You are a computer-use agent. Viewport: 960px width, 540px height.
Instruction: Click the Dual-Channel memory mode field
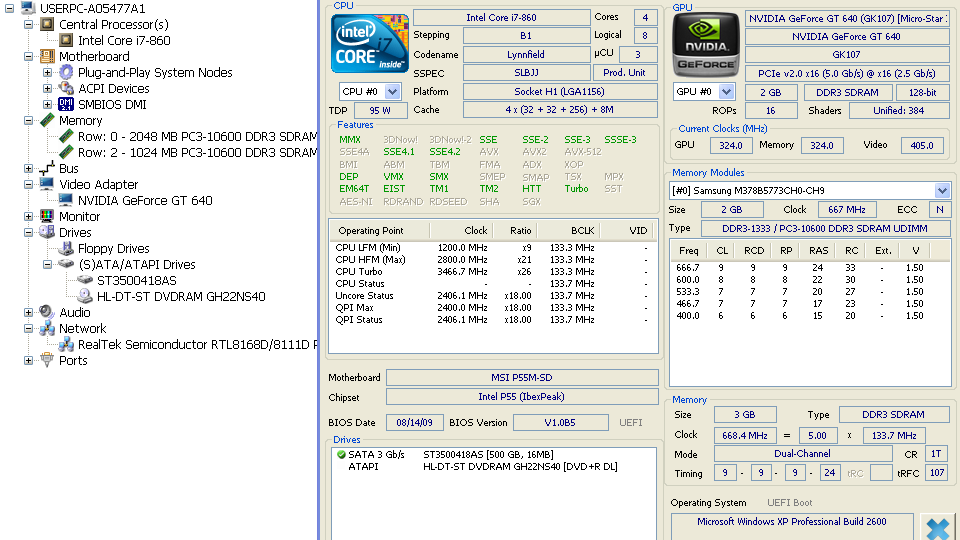(802, 454)
